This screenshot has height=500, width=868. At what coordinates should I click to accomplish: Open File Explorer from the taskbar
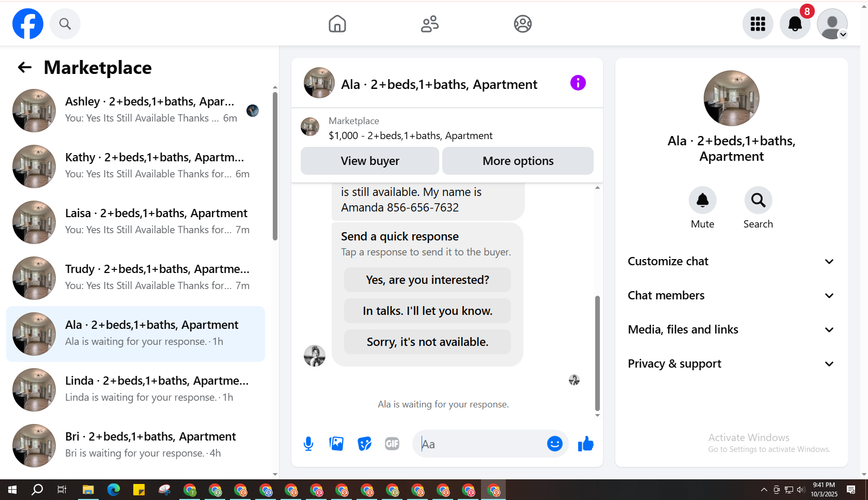point(88,490)
